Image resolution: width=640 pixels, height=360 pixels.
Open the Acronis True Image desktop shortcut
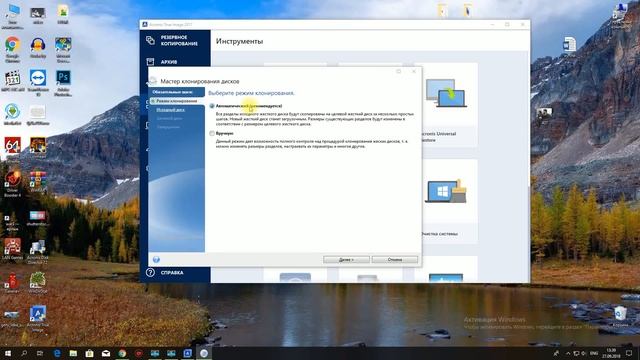pyautogui.click(x=38, y=313)
